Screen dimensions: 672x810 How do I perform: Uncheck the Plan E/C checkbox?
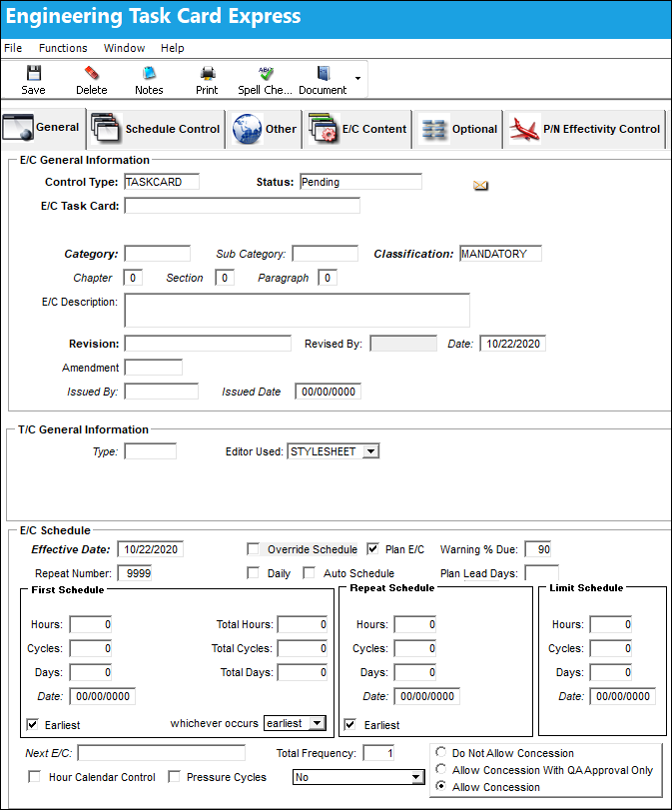tap(372, 549)
